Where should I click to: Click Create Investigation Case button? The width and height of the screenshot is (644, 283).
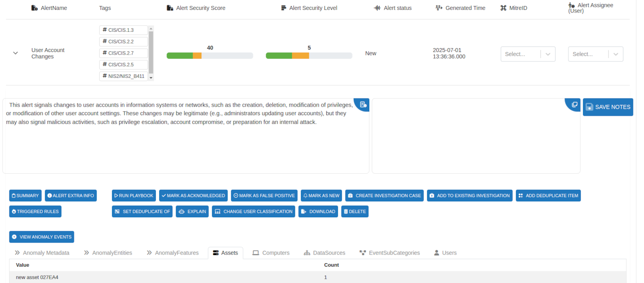point(384,196)
